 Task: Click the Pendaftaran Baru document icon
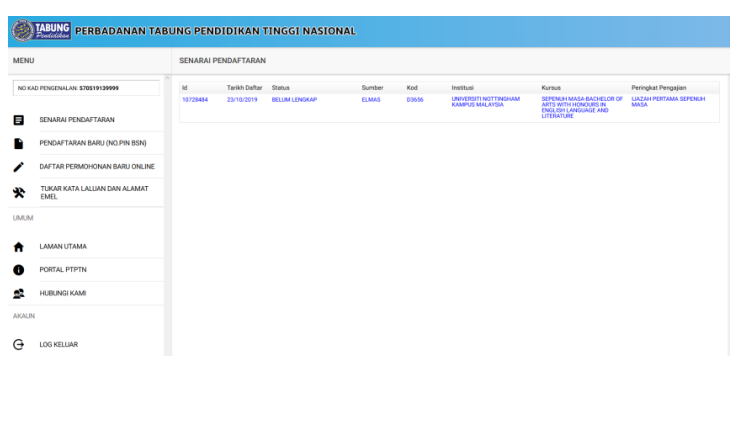pyautogui.click(x=18, y=144)
